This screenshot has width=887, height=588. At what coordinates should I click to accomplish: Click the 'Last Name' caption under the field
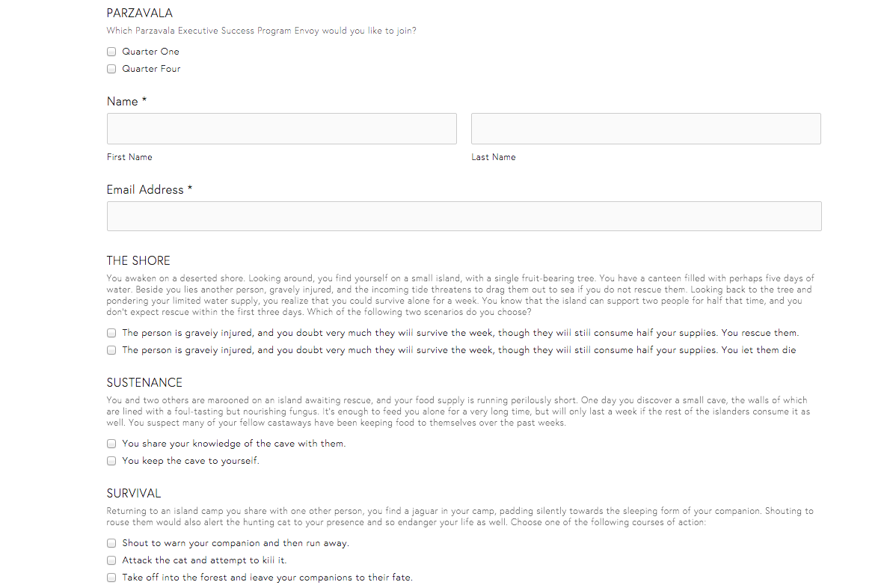coord(494,157)
